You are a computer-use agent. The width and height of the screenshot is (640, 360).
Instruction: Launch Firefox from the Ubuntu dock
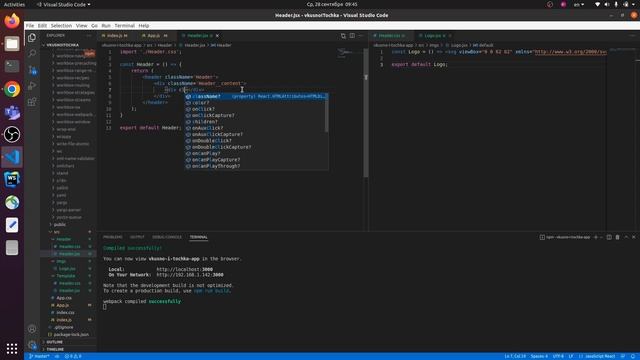pos(12,21)
